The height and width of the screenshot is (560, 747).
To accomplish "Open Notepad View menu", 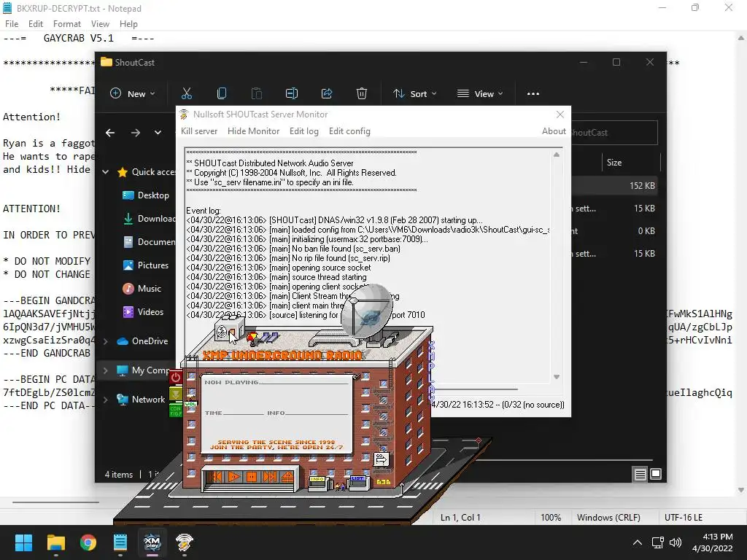I will click(x=100, y=24).
